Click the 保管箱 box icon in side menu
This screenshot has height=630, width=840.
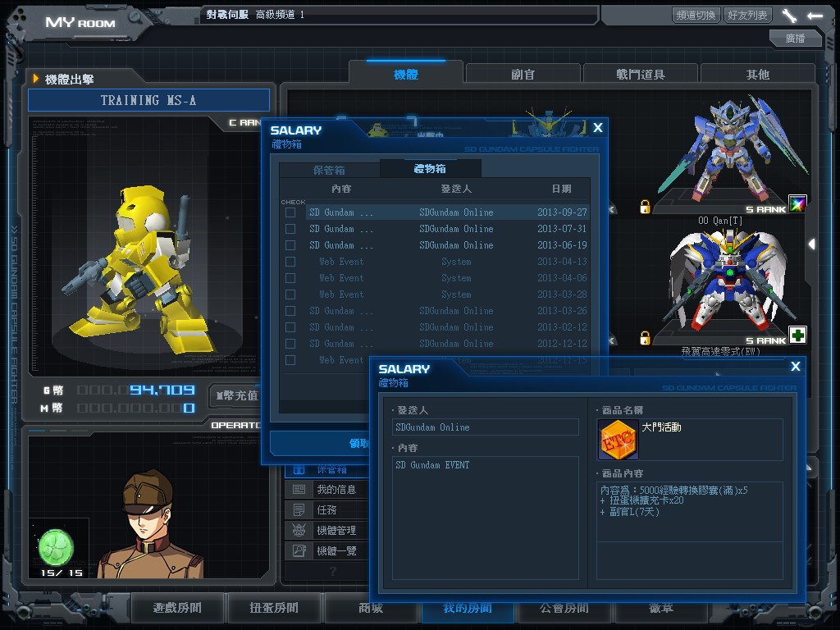[x=299, y=470]
